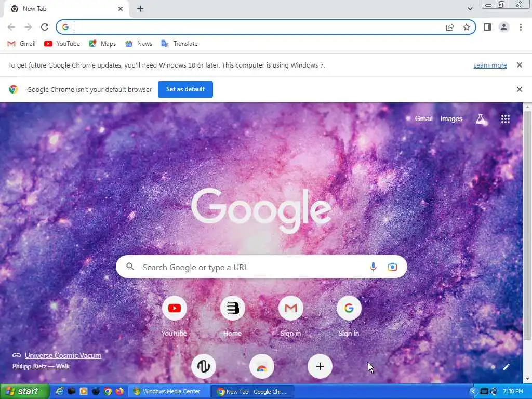
Task: Open the Google Sign in shortcut tile
Action: click(x=349, y=316)
